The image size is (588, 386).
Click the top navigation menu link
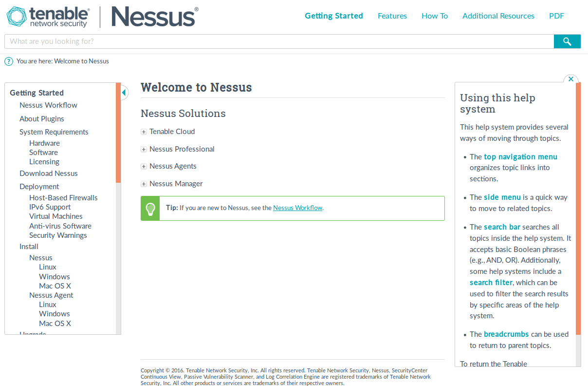(x=520, y=156)
